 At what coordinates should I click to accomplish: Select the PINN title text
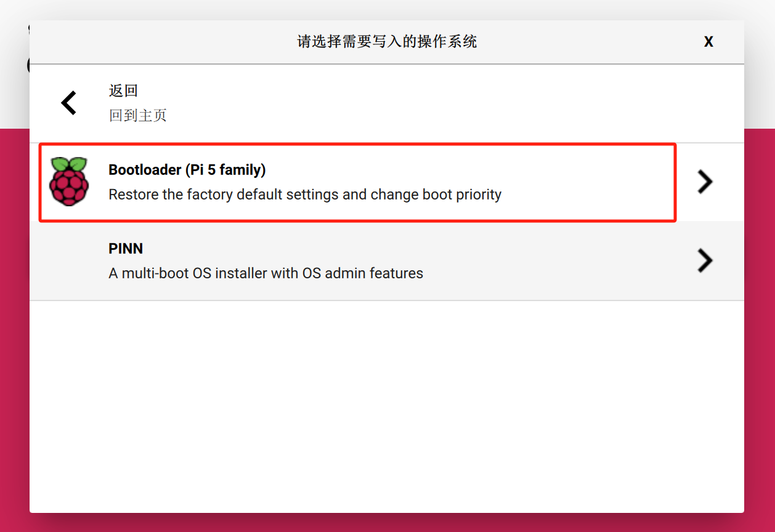126,249
